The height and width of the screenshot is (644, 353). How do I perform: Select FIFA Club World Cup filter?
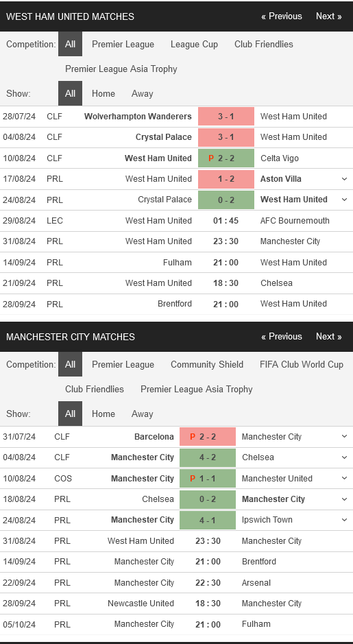(x=302, y=365)
